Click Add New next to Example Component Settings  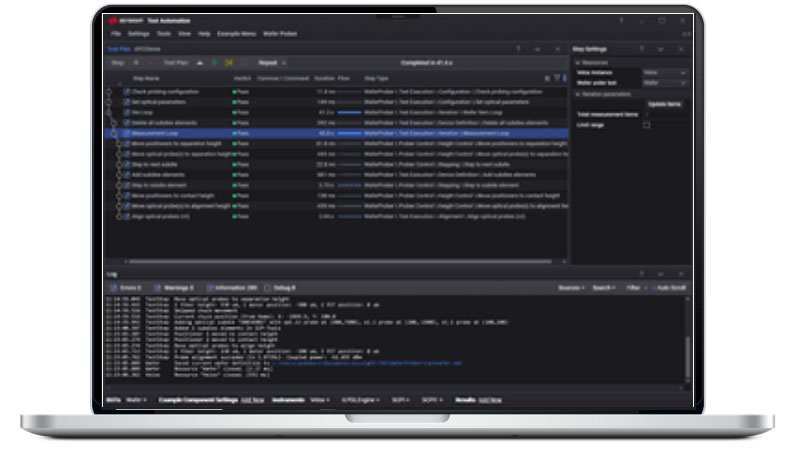[x=252, y=400]
